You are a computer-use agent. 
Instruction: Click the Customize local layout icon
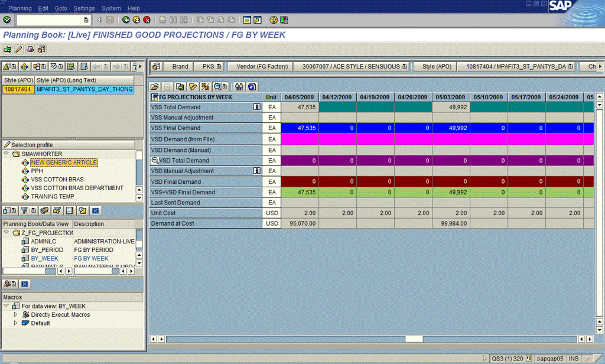pos(284,19)
